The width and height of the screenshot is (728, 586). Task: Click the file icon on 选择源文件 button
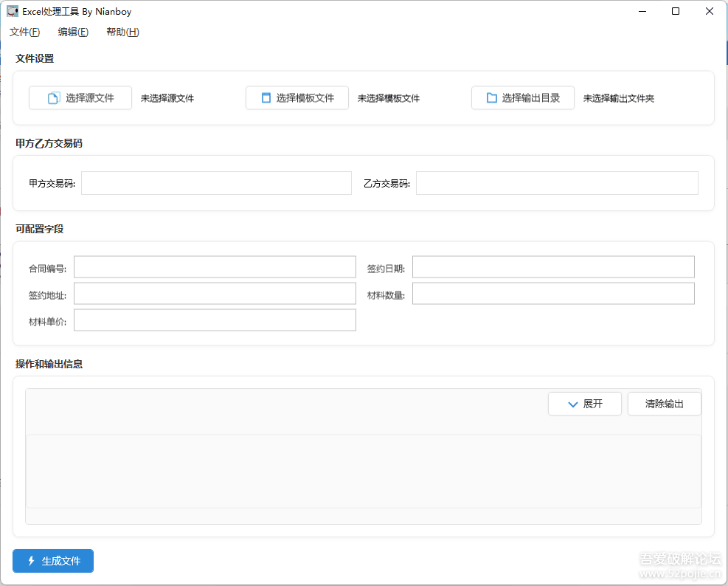pos(53,98)
